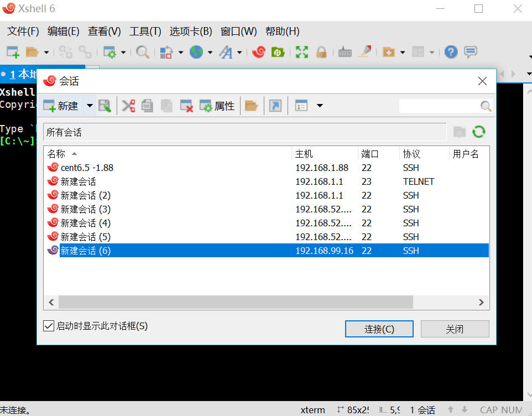Click the Find magnifier icon on main toolbar
The height and width of the screenshot is (416, 532).
[143, 52]
